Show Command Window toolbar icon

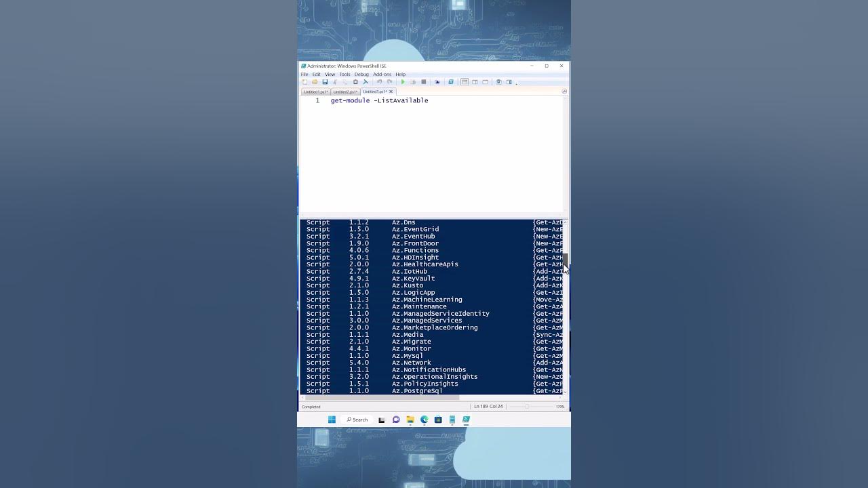(x=498, y=82)
